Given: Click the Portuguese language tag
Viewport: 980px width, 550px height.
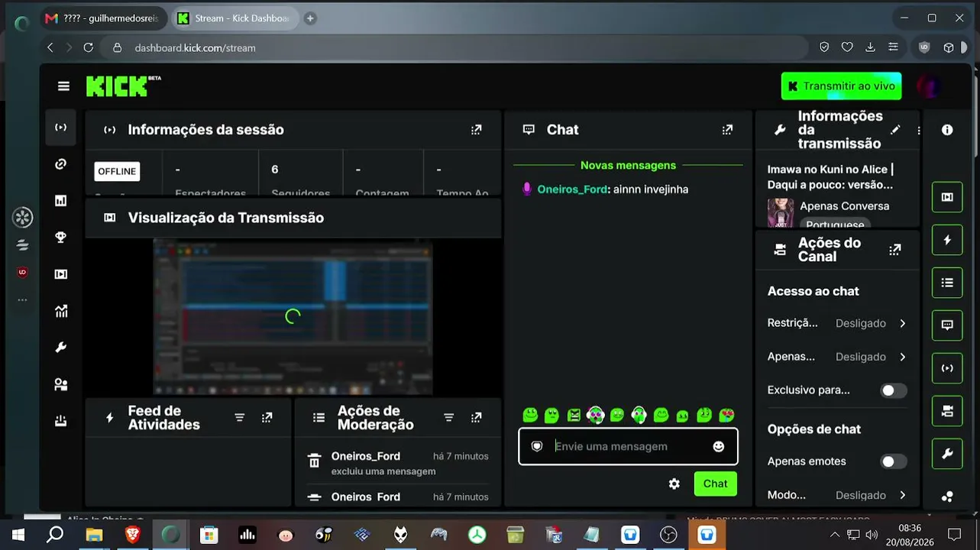Looking at the screenshot, I should [x=835, y=225].
